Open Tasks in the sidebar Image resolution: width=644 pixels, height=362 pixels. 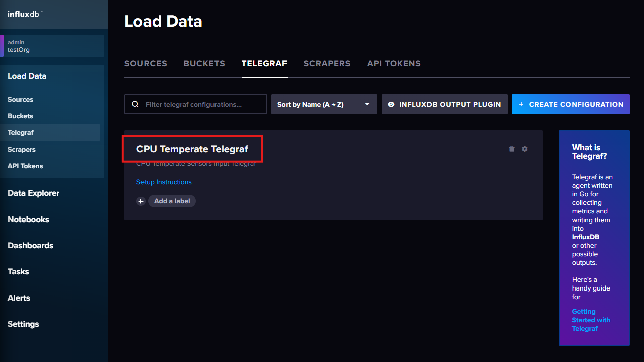pyautogui.click(x=18, y=272)
